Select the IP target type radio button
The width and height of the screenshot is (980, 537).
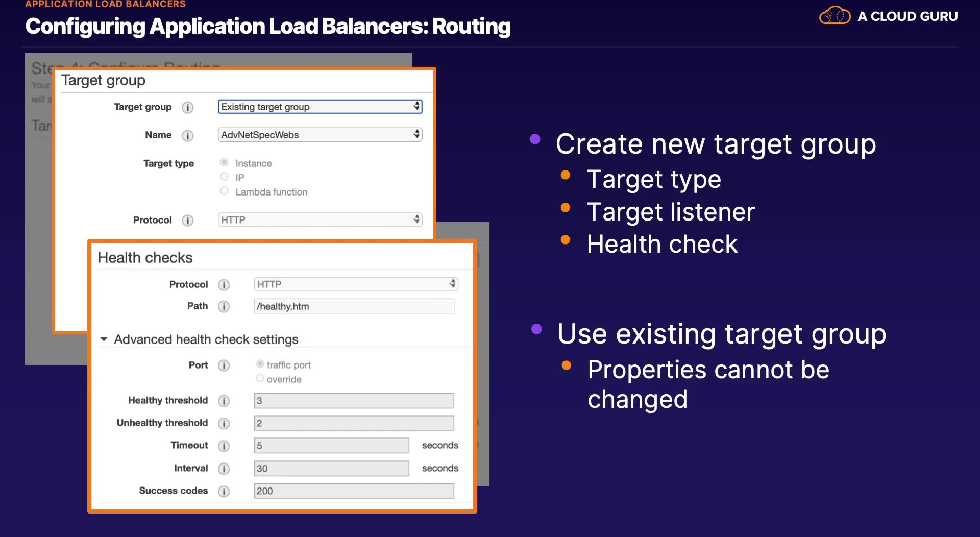click(224, 177)
